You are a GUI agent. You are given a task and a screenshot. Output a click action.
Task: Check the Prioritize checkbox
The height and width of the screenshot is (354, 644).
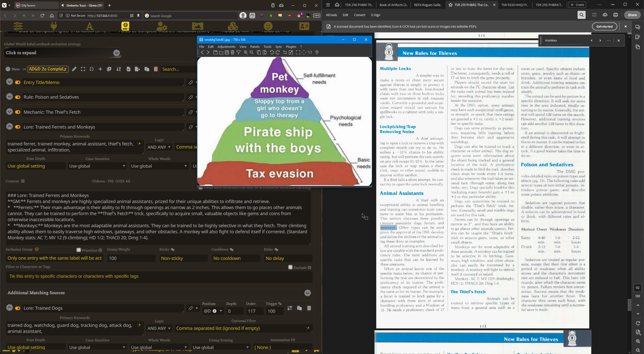79,250
